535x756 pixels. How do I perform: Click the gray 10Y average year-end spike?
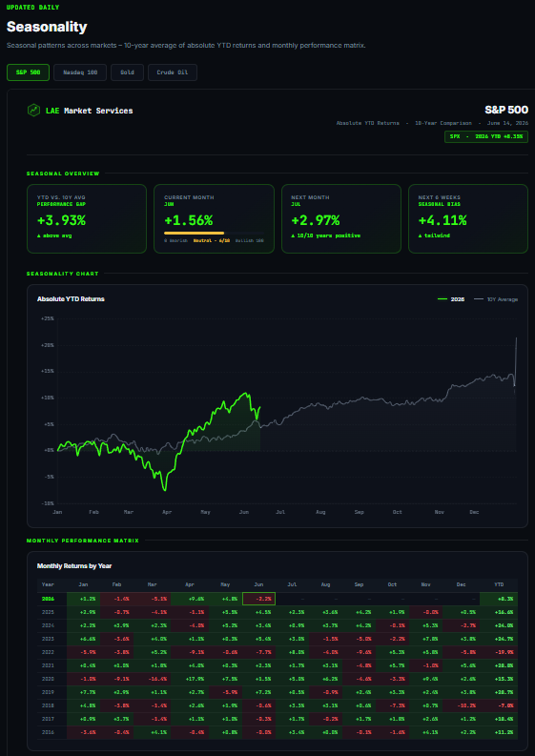pyautogui.click(x=516, y=361)
